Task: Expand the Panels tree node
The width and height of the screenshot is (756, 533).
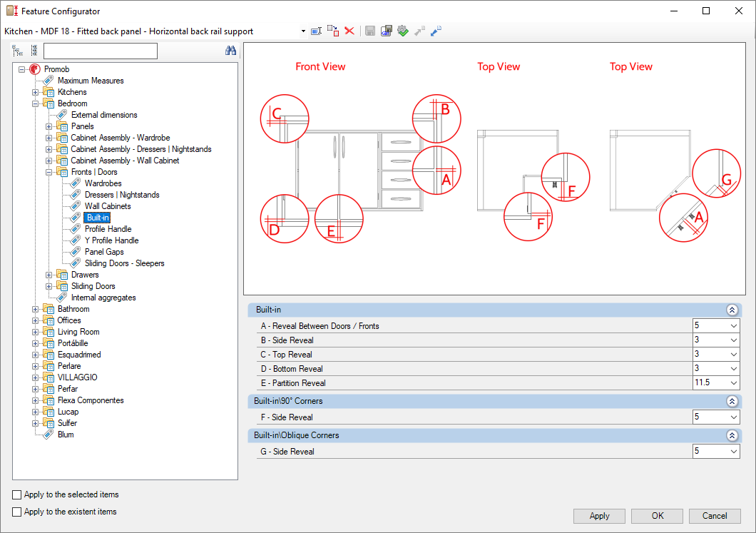Action: click(48, 126)
